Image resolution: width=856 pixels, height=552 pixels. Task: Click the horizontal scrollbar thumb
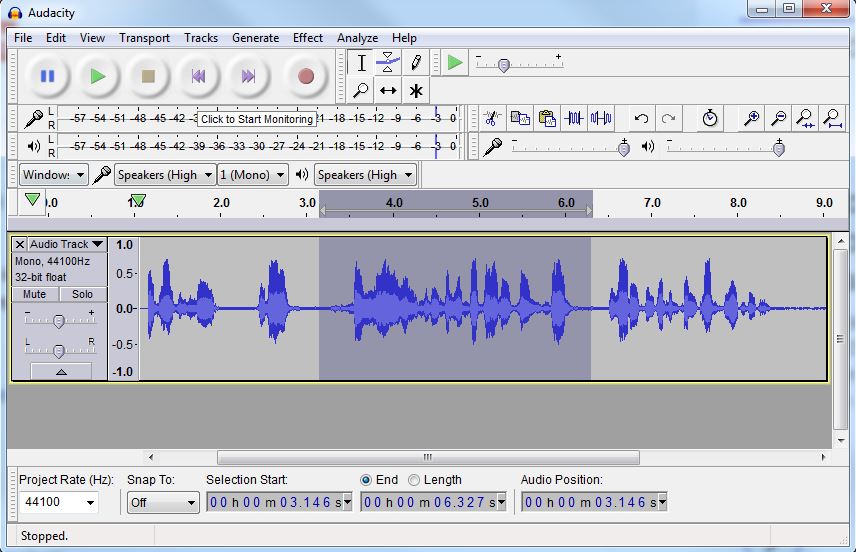pyautogui.click(x=428, y=457)
